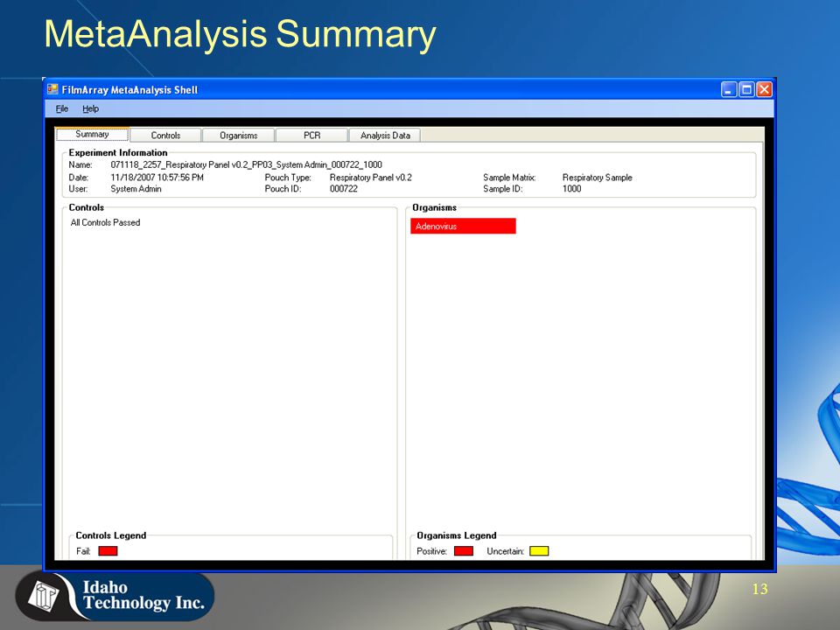Switch to the Organisms tab
Image resolution: width=840 pixels, height=630 pixels.
pyautogui.click(x=238, y=136)
